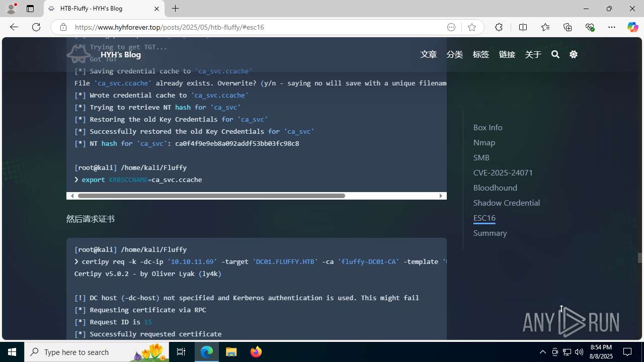This screenshot has height=362, width=644.
Task: Select the HTB-Fluffy · HYH's Blog tab
Action: pyautogui.click(x=104, y=9)
